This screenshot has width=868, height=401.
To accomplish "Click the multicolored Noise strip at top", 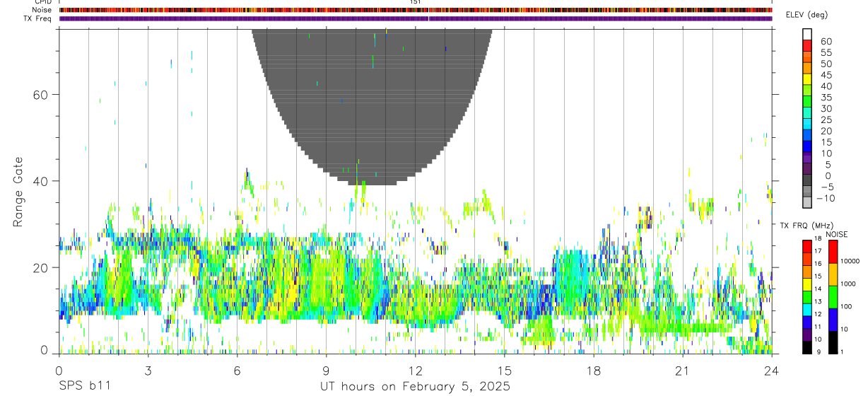I will pyautogui.click(x=416, y=10).
